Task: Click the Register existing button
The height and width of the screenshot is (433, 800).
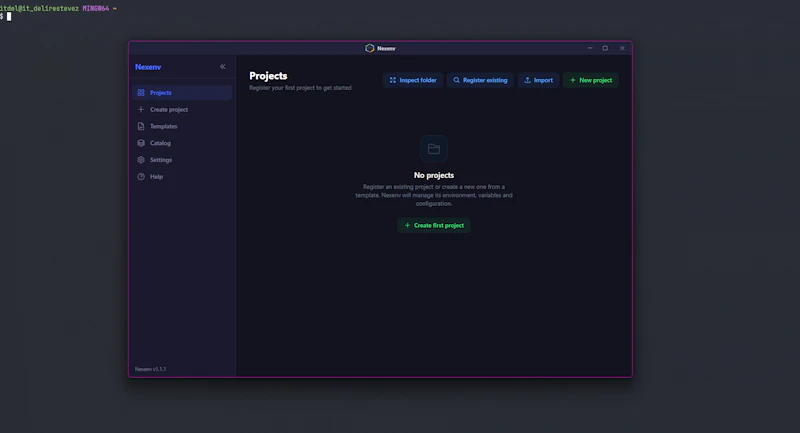Action: [480, 80]
